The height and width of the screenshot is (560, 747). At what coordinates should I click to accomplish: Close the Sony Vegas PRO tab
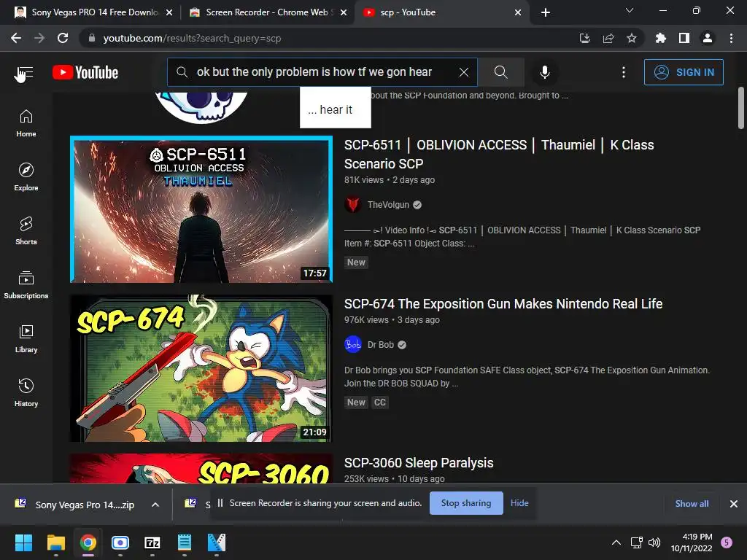pos(169,12)
